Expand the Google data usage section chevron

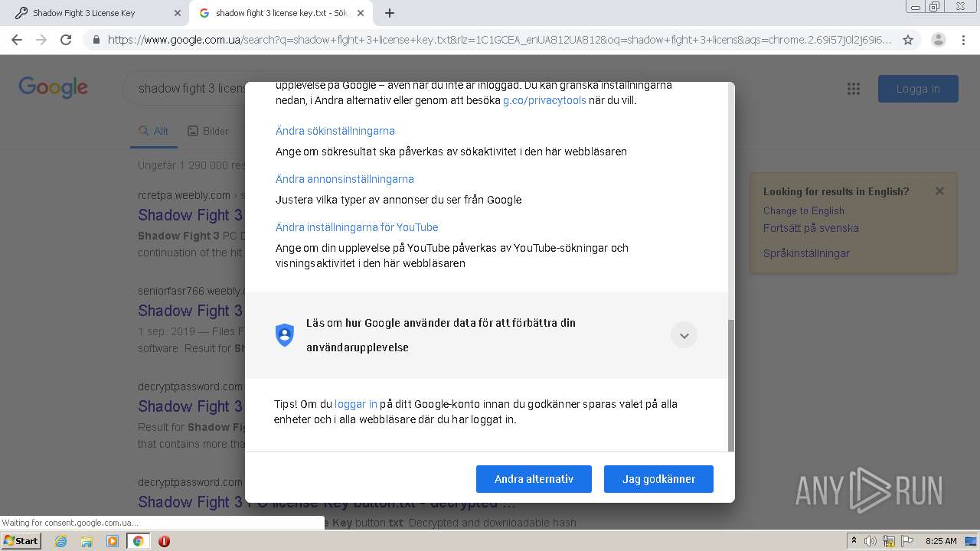point(684,335)
